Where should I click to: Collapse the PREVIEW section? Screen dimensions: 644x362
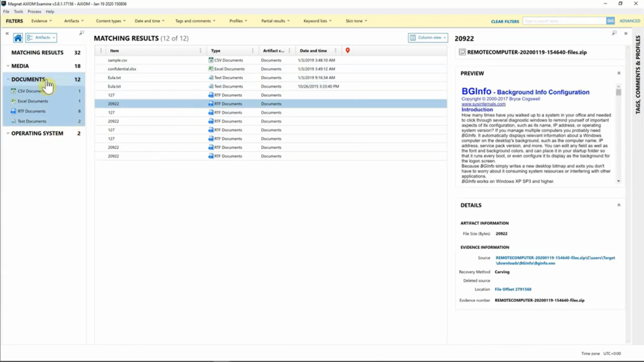click(x=619, y=74)
